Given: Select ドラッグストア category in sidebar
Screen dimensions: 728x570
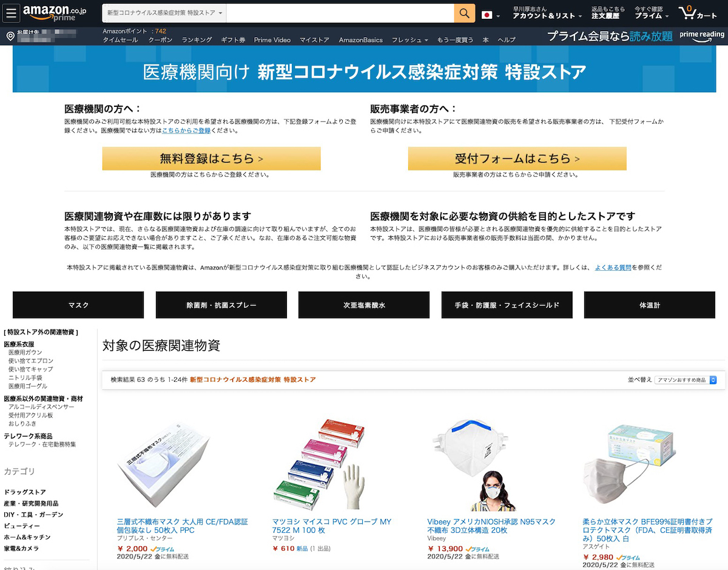Looking at the screenshot, I should pyautogui.click(x=25, y=492).
